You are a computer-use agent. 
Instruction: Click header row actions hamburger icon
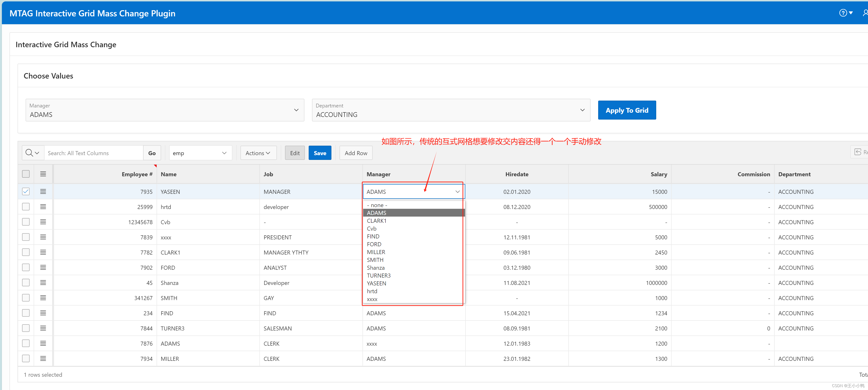point(43,174)
